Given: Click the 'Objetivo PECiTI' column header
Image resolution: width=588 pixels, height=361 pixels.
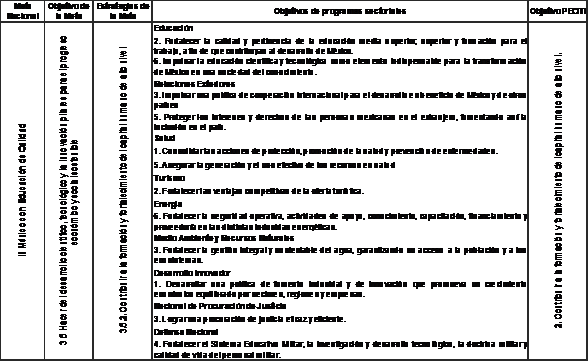Looking at the screenshot, I should click(x=558, y=11).
